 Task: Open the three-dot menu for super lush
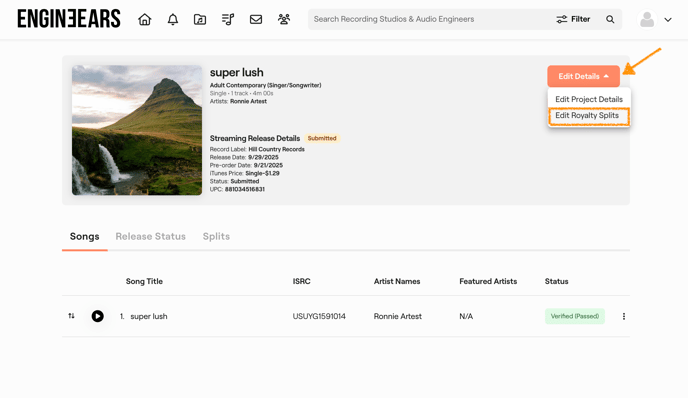click(624, 316)
